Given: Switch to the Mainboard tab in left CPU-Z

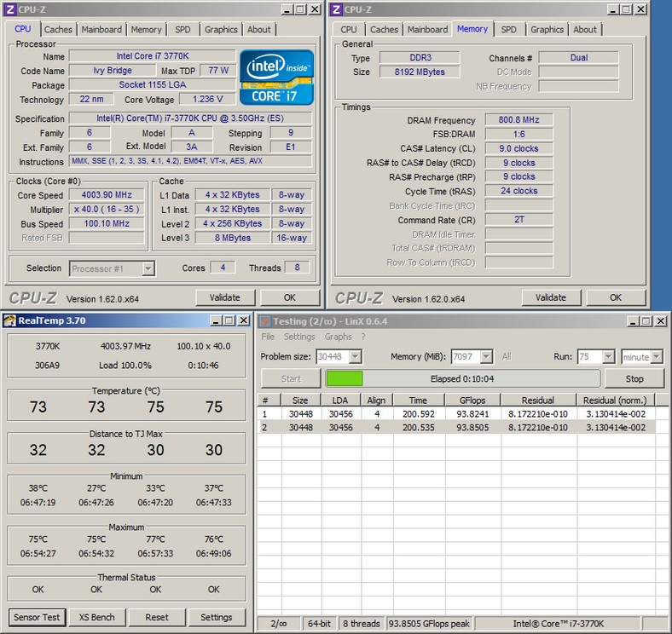Looking at the screenshot, I should click(x=101, y=29).
